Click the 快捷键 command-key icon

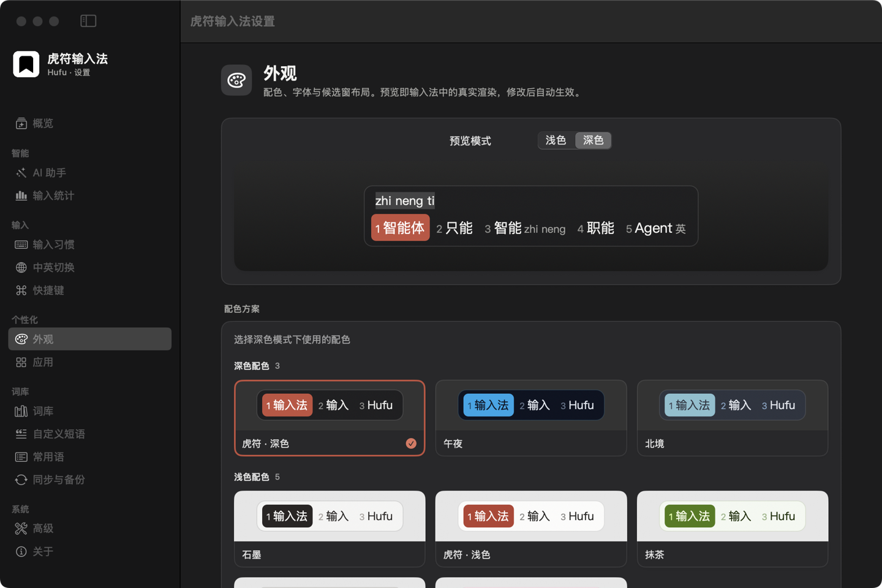pos(21,290)
